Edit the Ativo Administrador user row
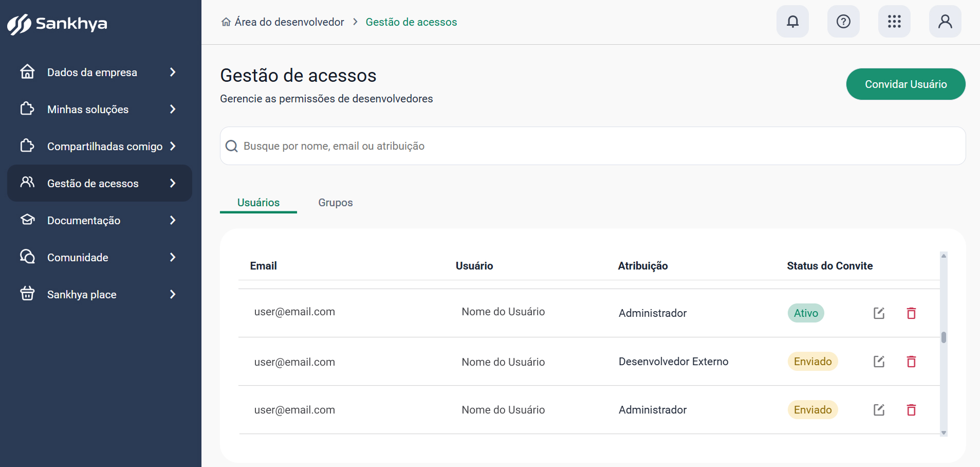980x467 pixels. click(x=879, y=313)
